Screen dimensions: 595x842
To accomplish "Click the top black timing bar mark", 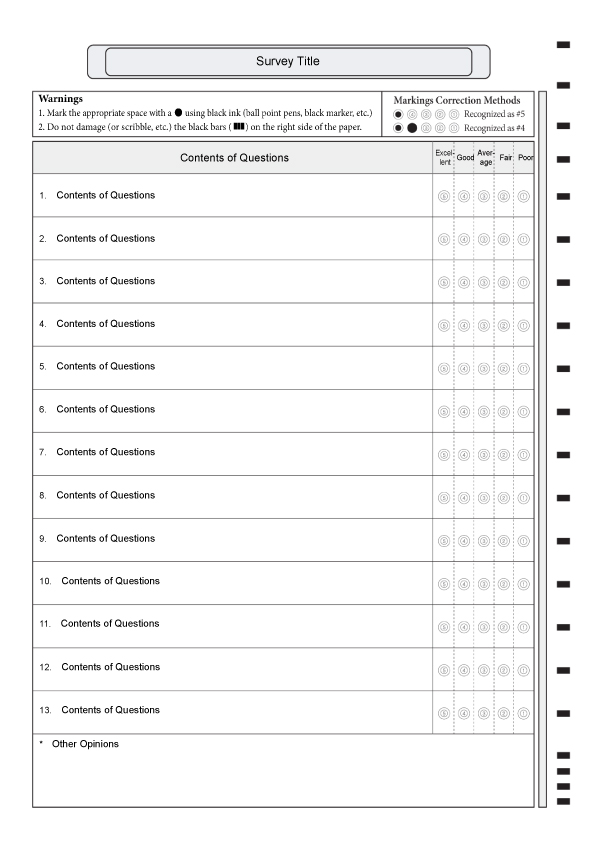I will click(563, 45).
